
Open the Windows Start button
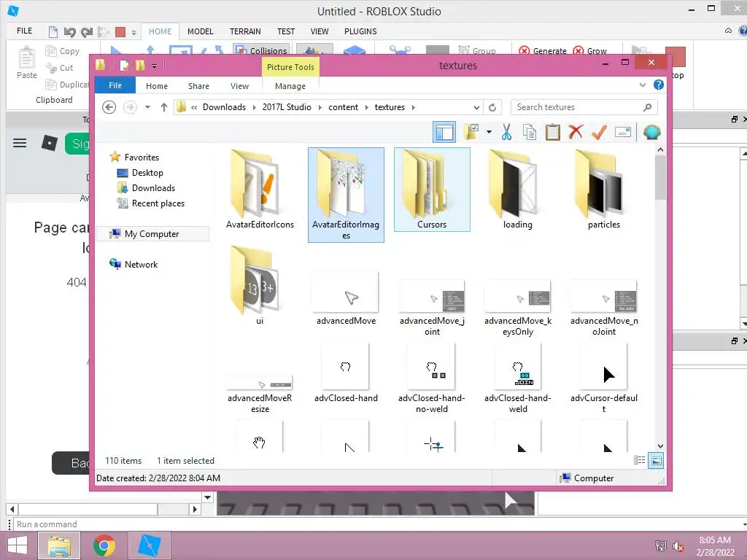(x=18, y=545)
